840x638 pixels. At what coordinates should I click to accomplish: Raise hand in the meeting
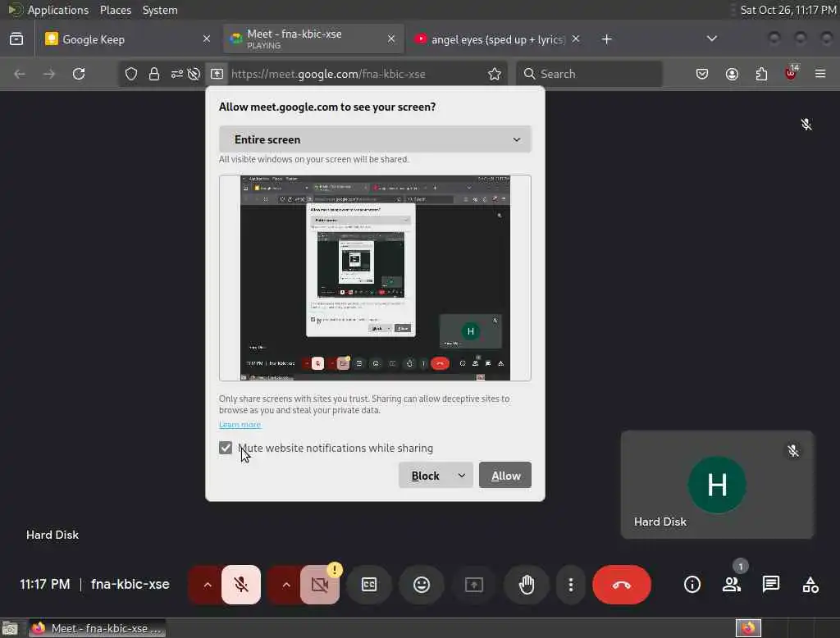pos(527,585)
